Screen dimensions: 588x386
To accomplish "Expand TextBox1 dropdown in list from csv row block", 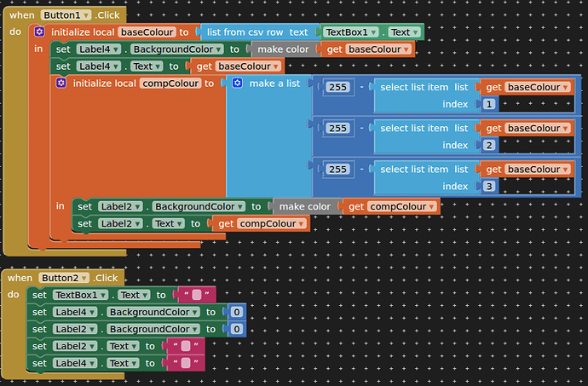I will click(349, 32).
